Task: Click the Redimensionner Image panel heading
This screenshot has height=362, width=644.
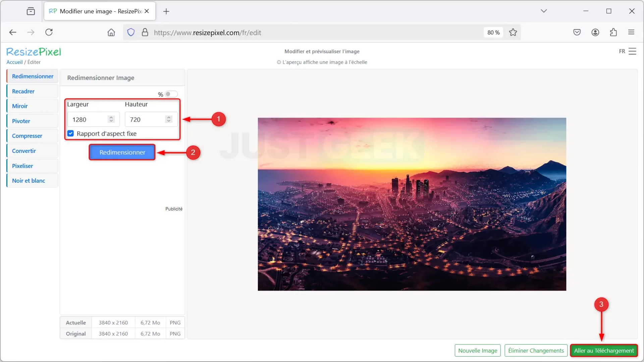Action: [101, 78]
